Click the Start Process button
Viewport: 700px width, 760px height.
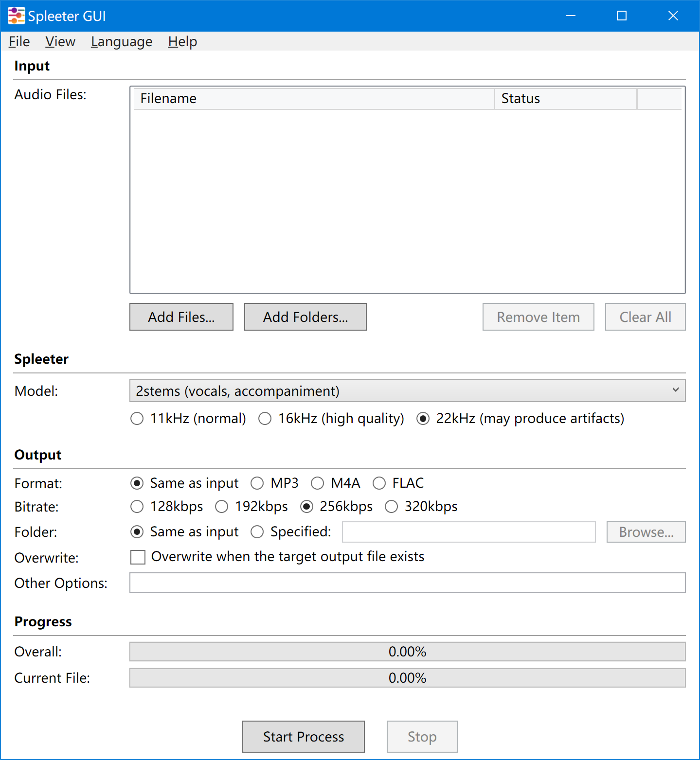click(304, 737)
